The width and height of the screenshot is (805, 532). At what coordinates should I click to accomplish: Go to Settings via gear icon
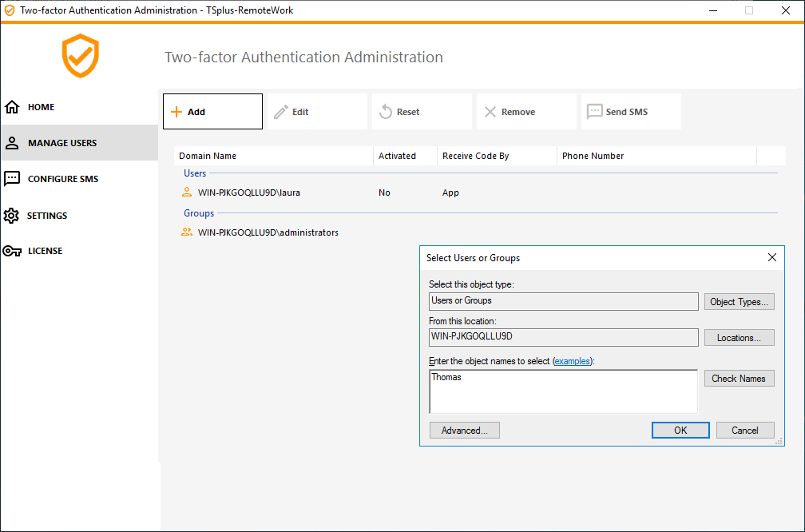[12, 216]
